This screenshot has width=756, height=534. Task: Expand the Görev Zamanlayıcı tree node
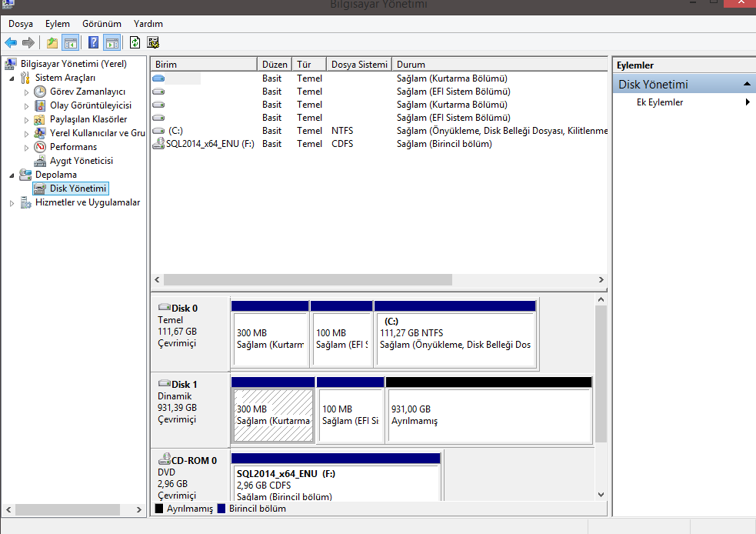click(26, 92)
